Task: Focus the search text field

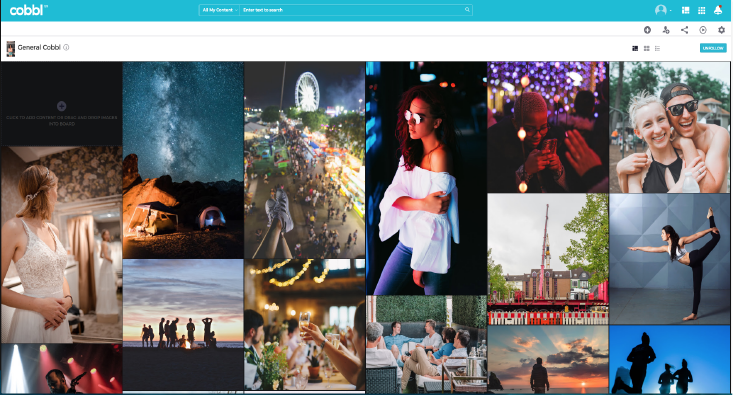Action: pyautogui.click(x=352, y=10)
